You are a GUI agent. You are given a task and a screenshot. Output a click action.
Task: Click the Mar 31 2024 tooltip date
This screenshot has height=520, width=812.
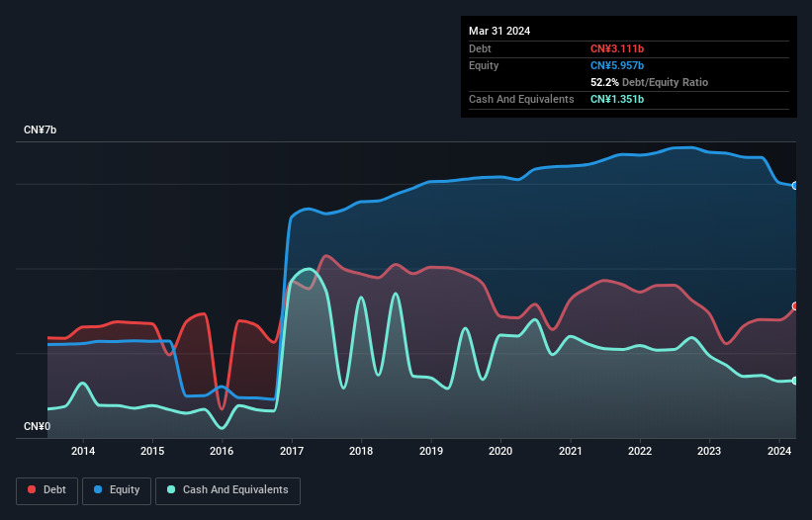click(499, 31)
